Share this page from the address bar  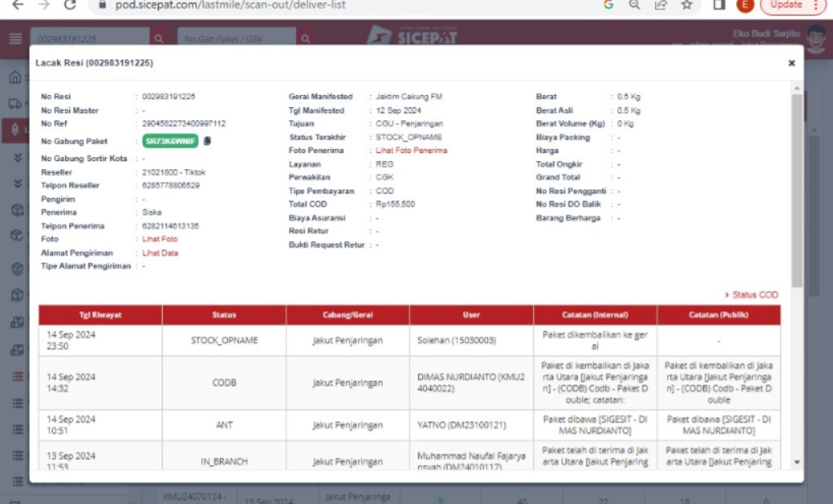click(x=661, y=5)
